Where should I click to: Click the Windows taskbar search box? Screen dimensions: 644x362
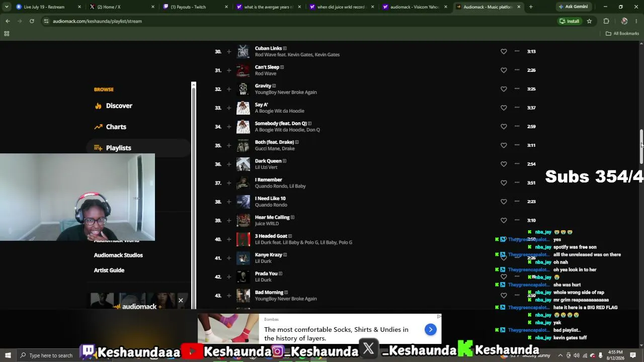50,355
